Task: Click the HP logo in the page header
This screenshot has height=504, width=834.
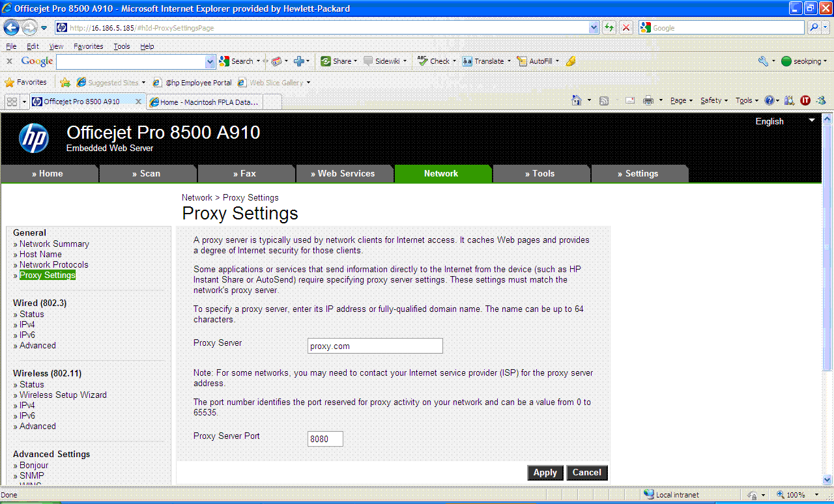Action: tap(34, 138)
